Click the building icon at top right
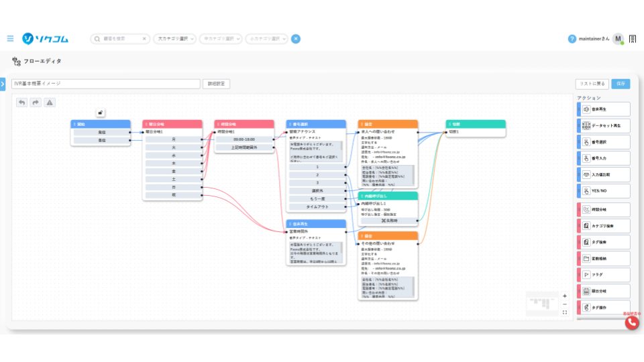 coord(632,39)
